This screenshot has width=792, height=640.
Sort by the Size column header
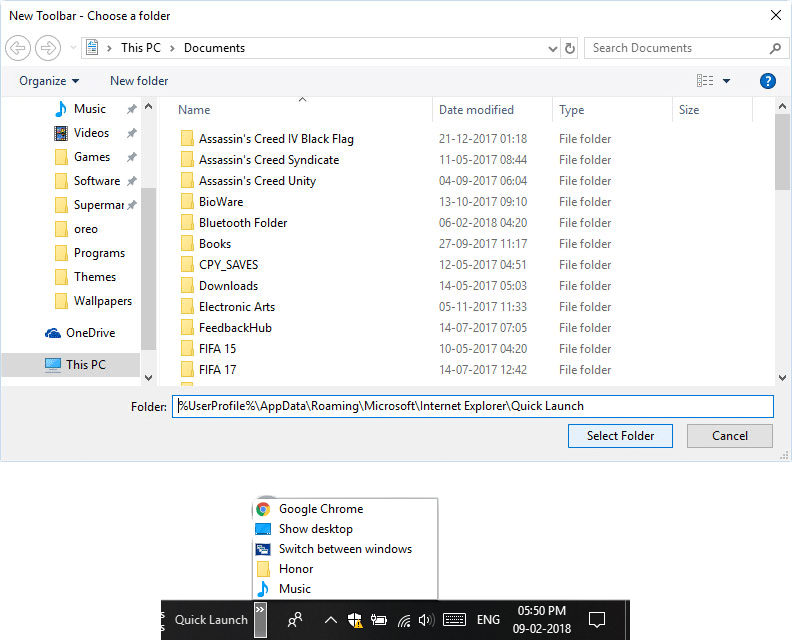[689, 110]
